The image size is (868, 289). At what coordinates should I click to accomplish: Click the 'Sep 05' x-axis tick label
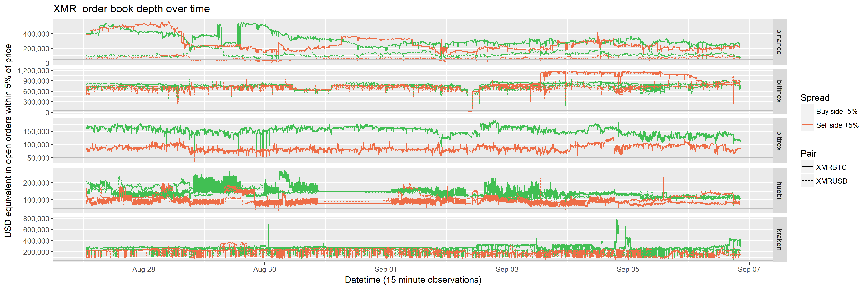[628, 270]
